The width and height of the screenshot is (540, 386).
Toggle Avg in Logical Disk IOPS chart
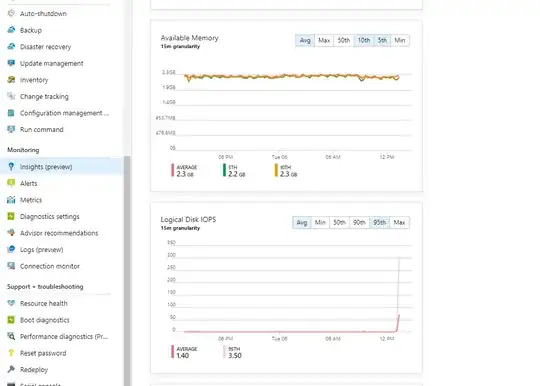[302, 222]
